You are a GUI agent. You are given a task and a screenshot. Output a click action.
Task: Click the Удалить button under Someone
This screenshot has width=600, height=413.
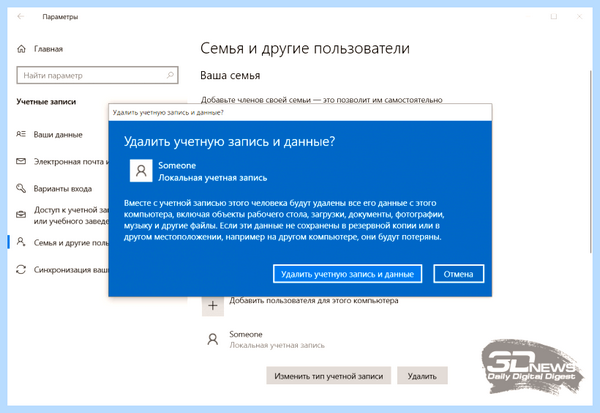422,376
